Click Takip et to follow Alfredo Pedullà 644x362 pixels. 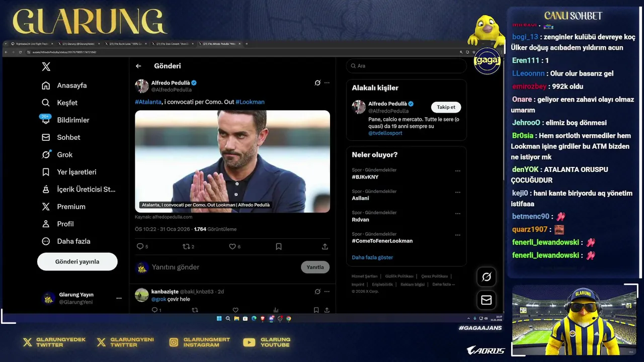tap(446, 107)
